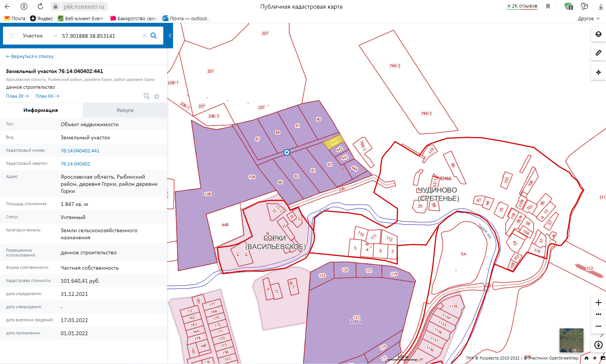Screen dimensions: 606x364
Task: Open the 2К отзывов site reviews
Action: (522, 6)
